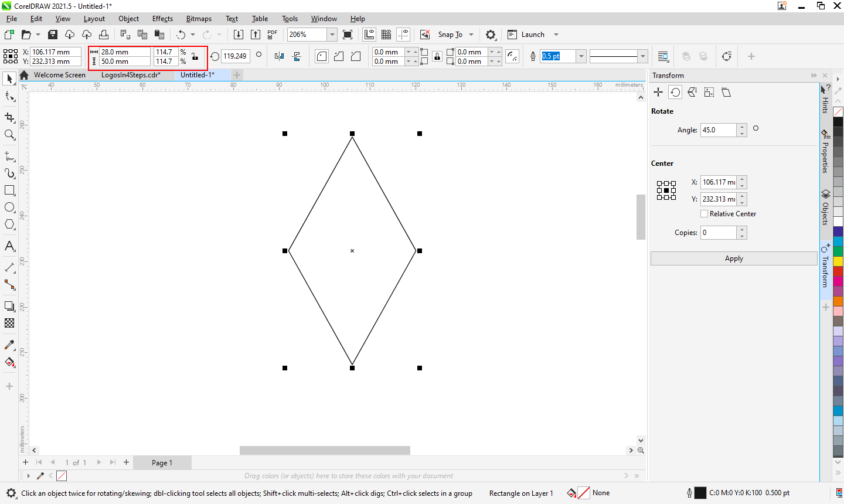Open the Options gear icon
This screenshot has height=504, width=844.
(491, 35)
